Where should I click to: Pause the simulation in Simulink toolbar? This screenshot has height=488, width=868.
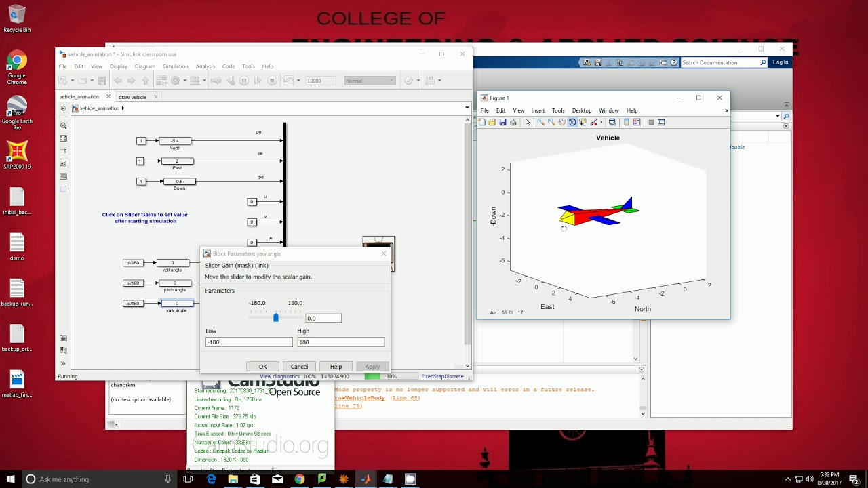point(244,80)
